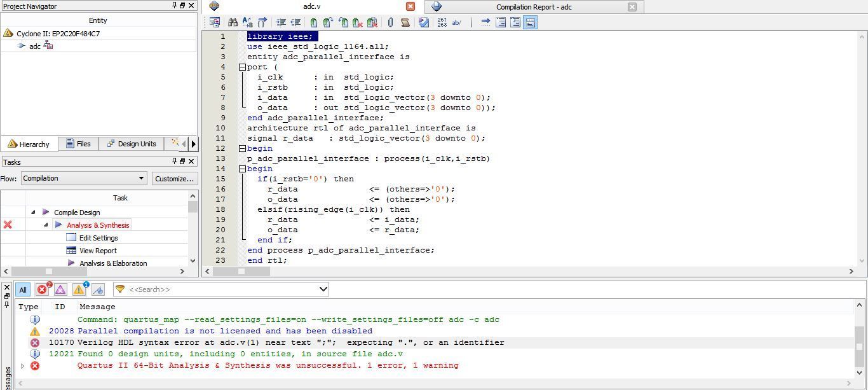Click the Customize... button in Tasks
The width and height of the screenshot is (868, 390).
[174, 178]
